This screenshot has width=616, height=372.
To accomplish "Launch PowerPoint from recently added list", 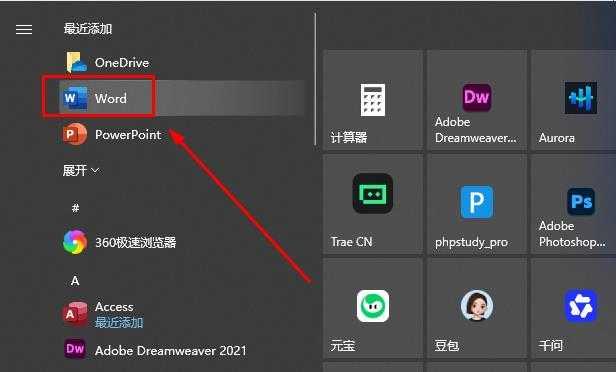I will [182, 134].
